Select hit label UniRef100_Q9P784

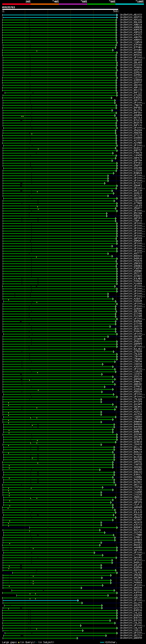(131, 161)
